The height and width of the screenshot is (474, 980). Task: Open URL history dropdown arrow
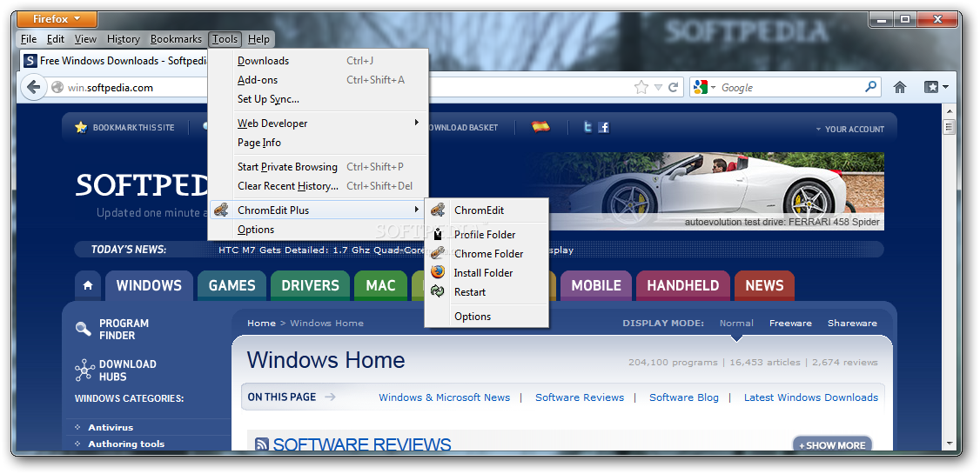point(658,88)
